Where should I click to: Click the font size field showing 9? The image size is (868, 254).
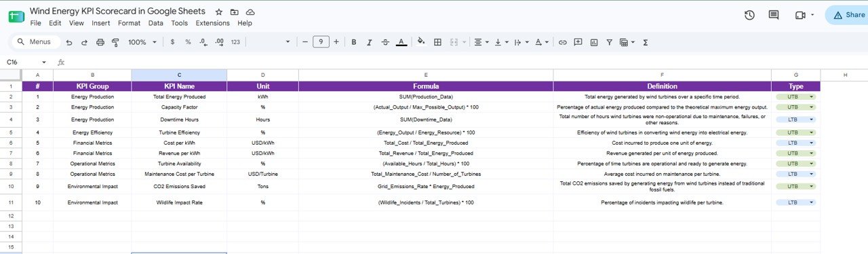321,42
